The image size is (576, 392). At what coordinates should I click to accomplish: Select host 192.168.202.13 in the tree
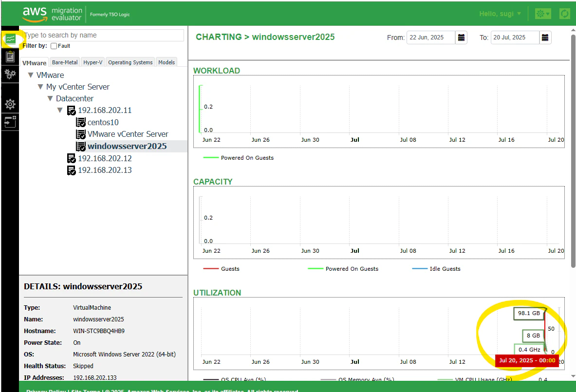[105, 170]
